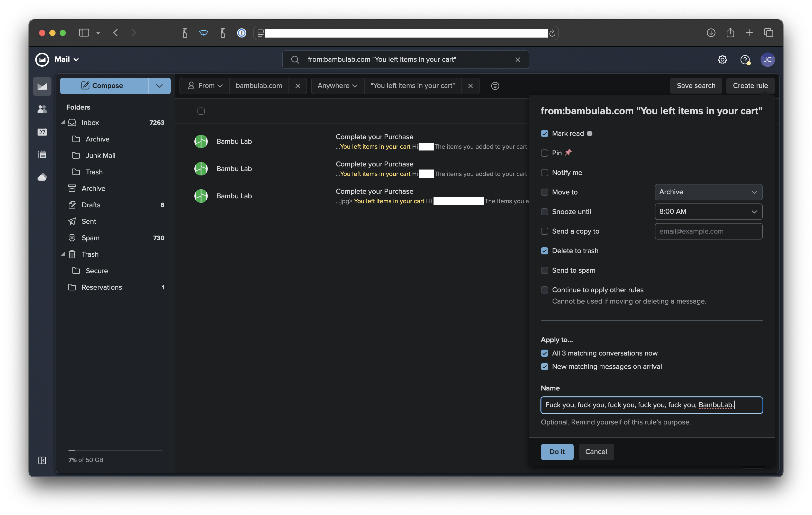
Task: Open the 1Password extension icon
Action: point(241,33)
